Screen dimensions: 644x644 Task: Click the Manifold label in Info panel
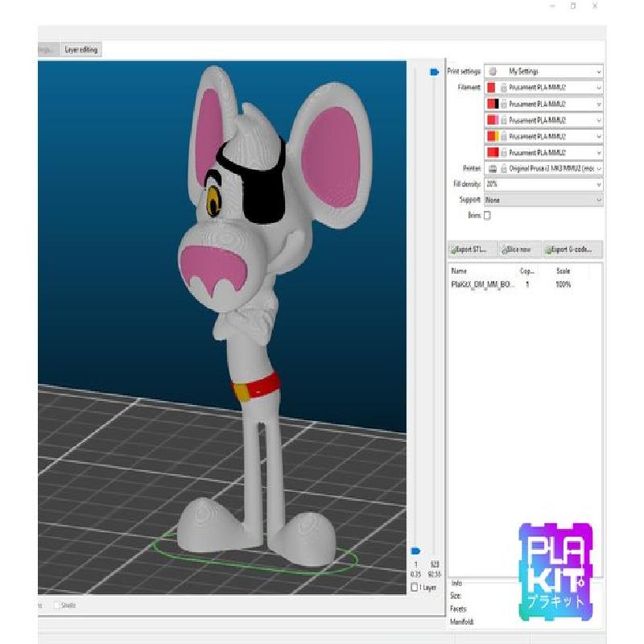point(461,621)
